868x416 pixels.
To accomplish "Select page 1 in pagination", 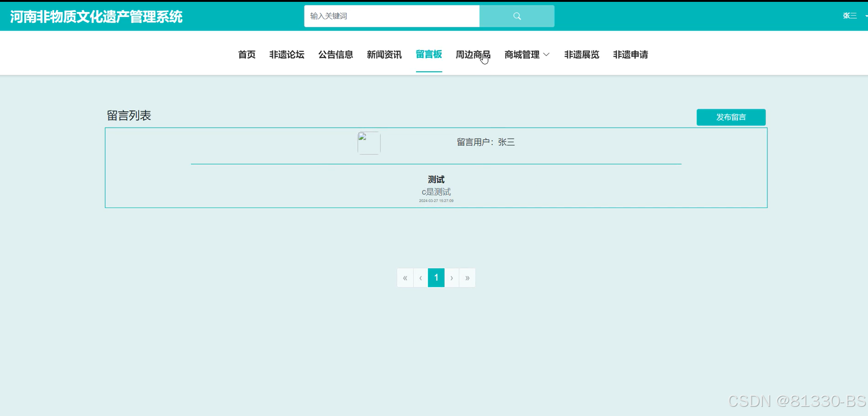I will [x=436, y=278].
